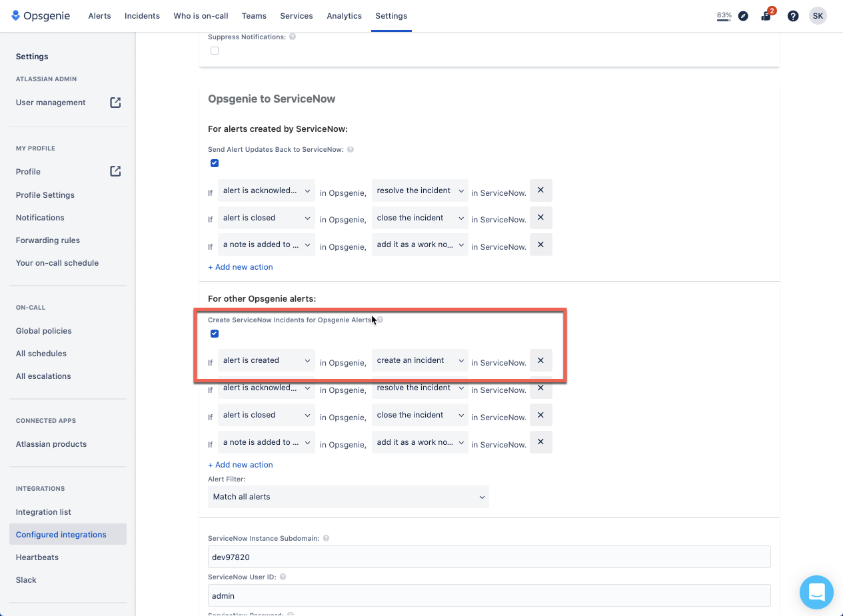Open Heartbeats in the sidebar
843x616 pixels.
(37, 557)
